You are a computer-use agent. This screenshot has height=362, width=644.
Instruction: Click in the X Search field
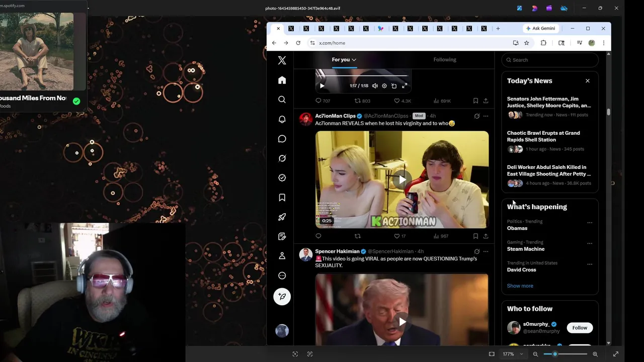[550, 60]
